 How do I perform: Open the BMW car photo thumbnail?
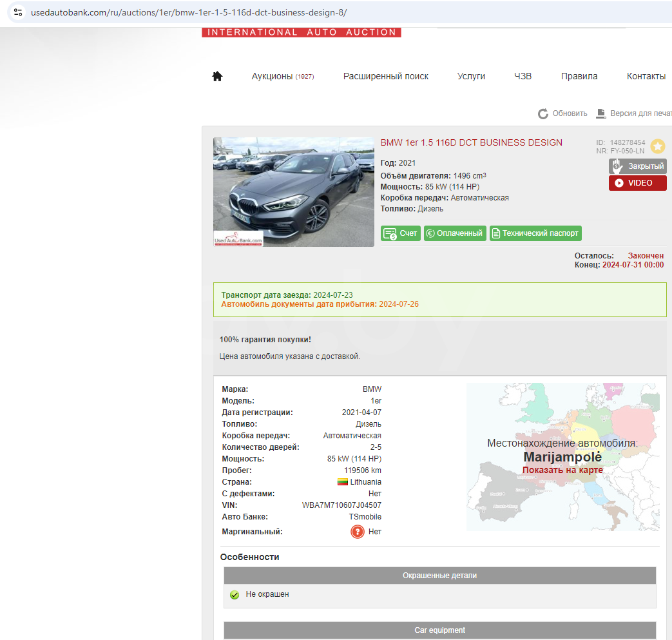click(x=294, y=192)
